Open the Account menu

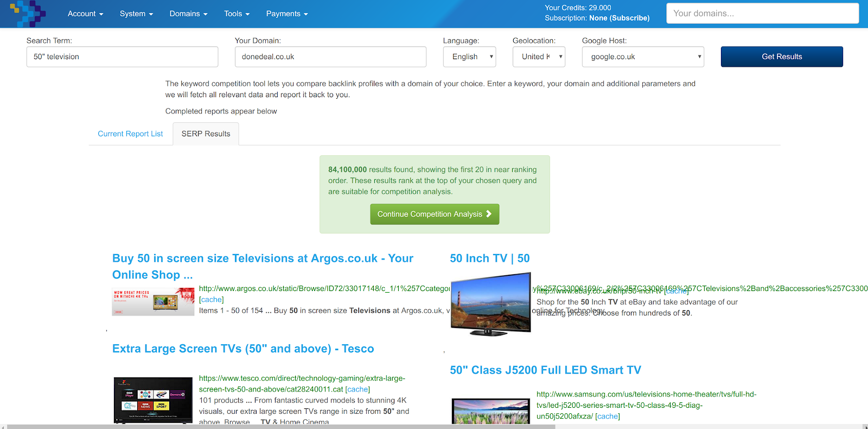[x=85, y=14]
